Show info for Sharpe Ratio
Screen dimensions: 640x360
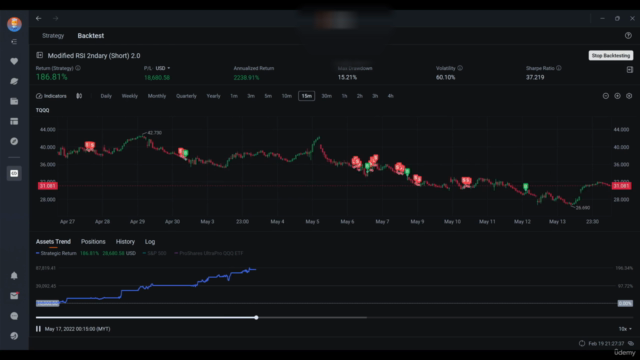pyautogui.click(x=559, y=68)
